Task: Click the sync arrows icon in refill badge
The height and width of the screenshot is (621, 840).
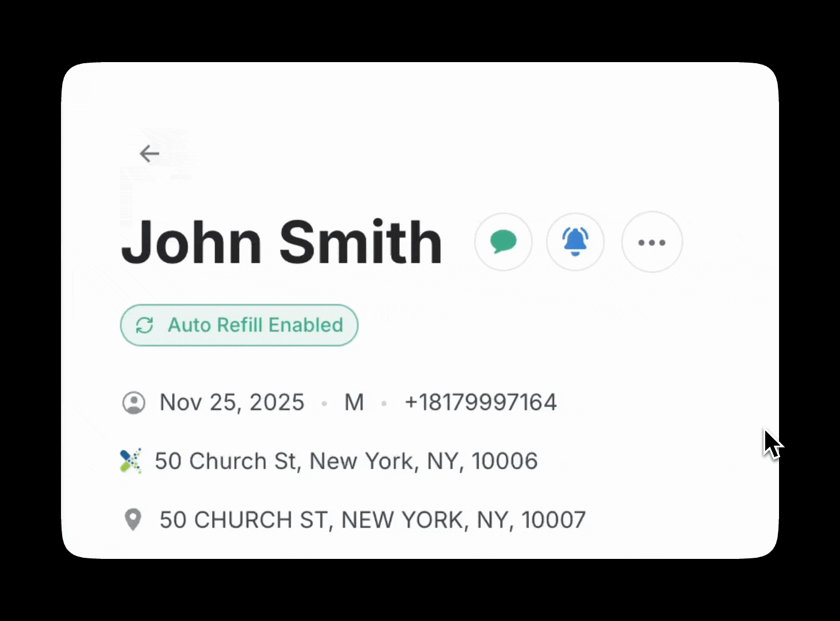Action: point(144,325)
